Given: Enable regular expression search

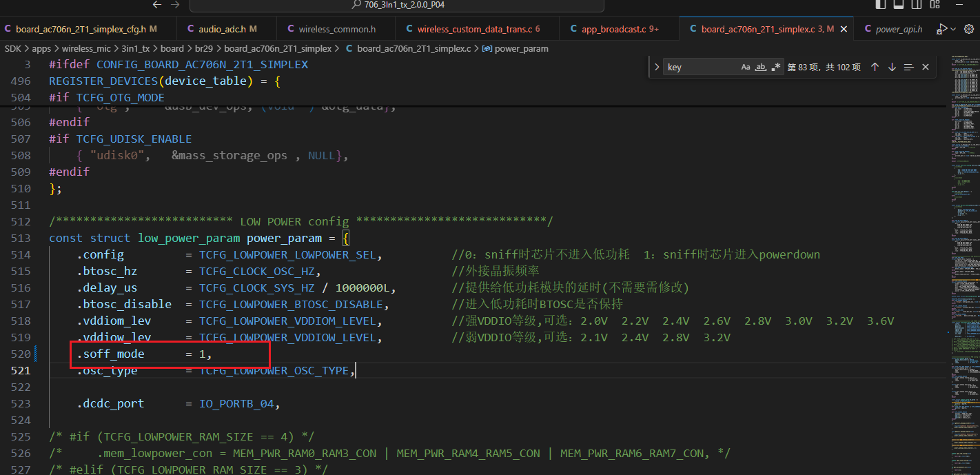Looking at the screenshot, I should (x=776, y=67).
